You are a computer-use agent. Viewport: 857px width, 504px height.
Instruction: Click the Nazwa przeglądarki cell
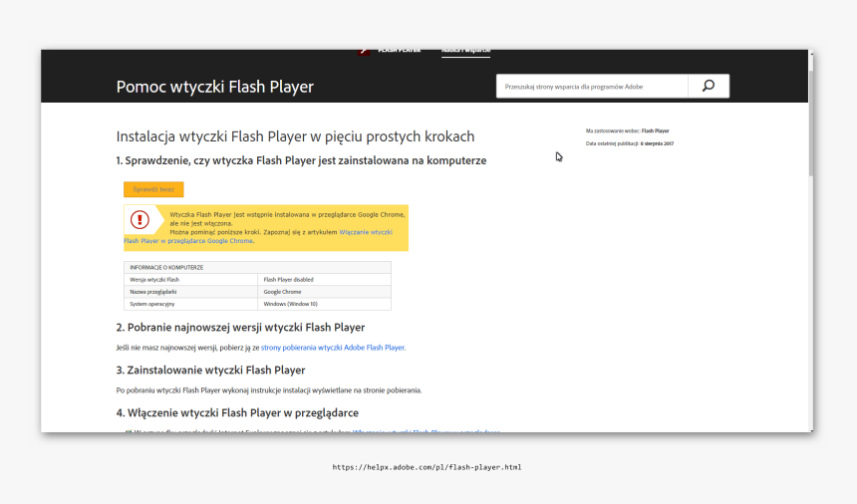coord(190,292)
